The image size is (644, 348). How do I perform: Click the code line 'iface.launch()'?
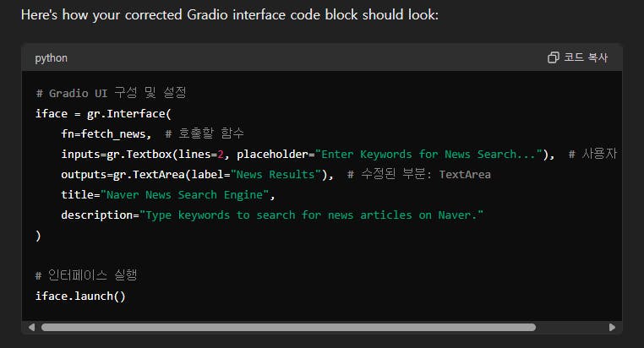80,296
